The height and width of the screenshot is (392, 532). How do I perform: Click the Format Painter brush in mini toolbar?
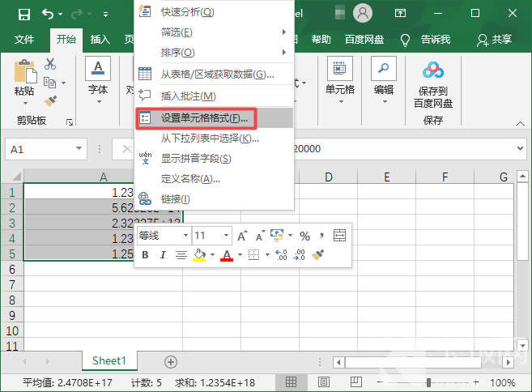tap(318, 254)
